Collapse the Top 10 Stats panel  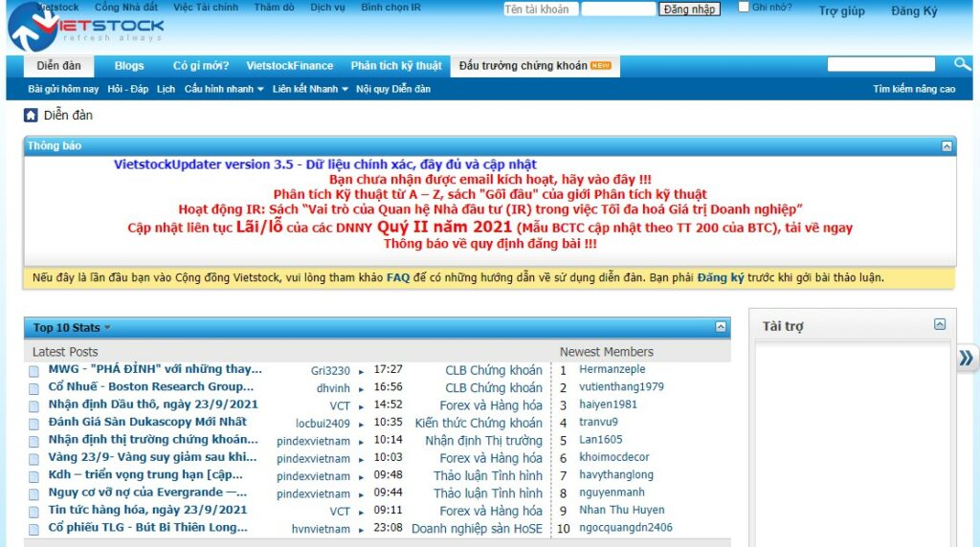coord(721,327)
